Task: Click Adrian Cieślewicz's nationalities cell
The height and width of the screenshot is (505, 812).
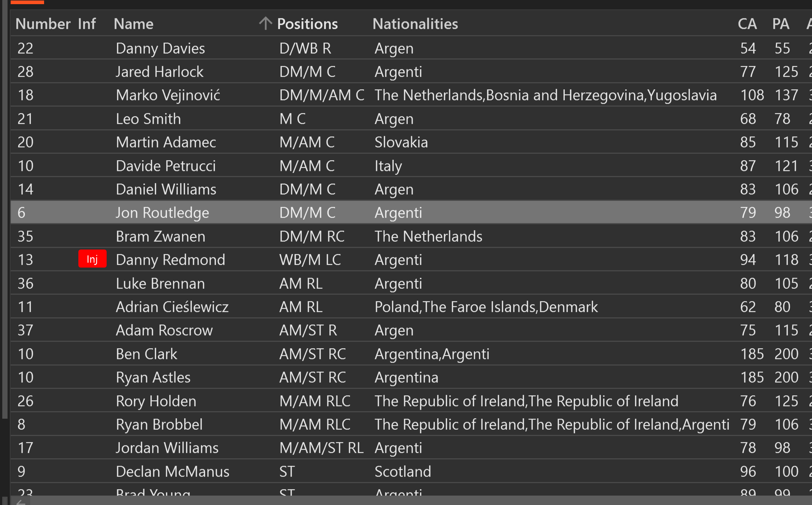Action: pos(486,307)
